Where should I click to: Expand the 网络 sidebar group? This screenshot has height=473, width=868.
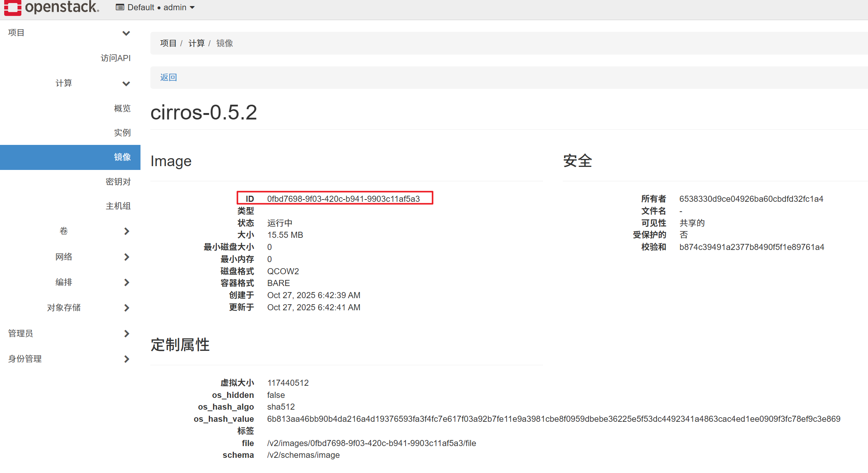[x=126, y=257]
